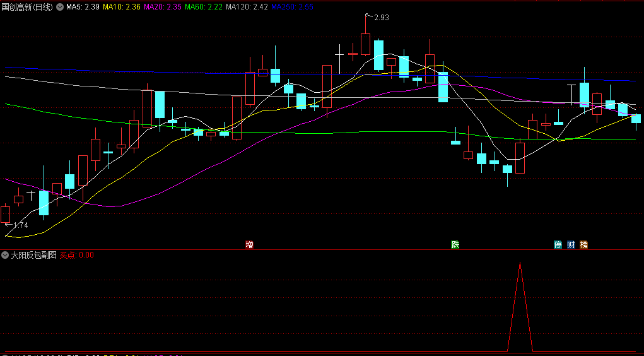Click the green MA60: 2.22 label
The width and height of the screenshot is (644, 356).
coord(204,7)
